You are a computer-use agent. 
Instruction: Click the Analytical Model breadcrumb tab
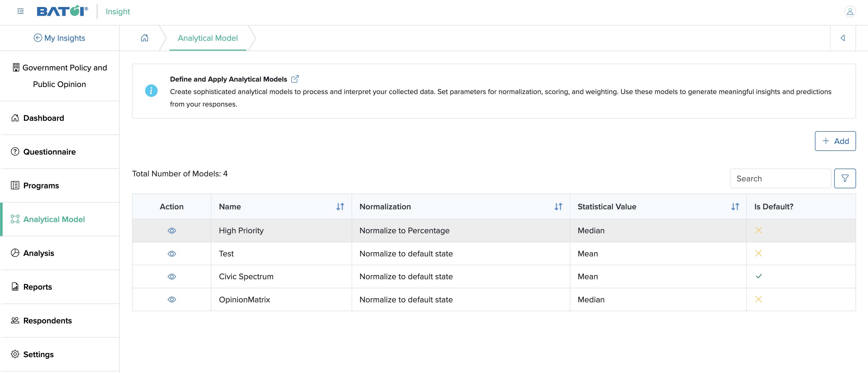click(208, 38)
